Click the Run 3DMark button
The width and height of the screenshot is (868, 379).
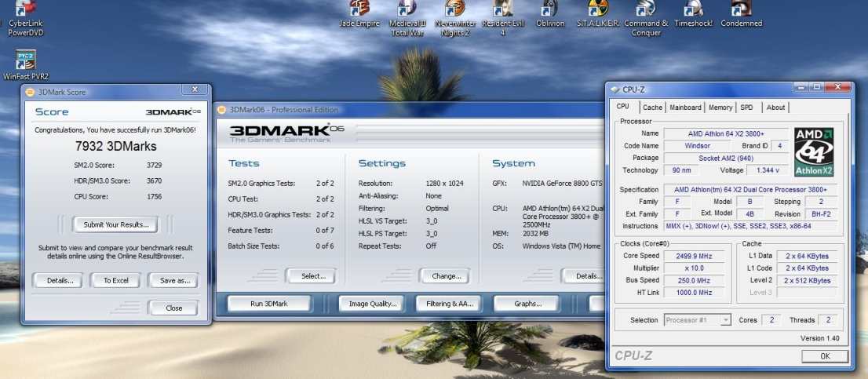268,304
